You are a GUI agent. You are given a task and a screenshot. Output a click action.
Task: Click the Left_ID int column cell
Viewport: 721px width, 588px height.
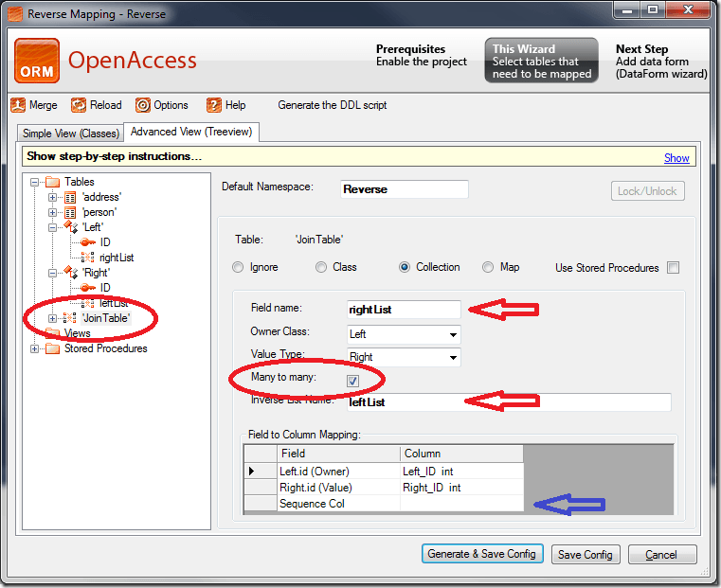coord(461,472)
